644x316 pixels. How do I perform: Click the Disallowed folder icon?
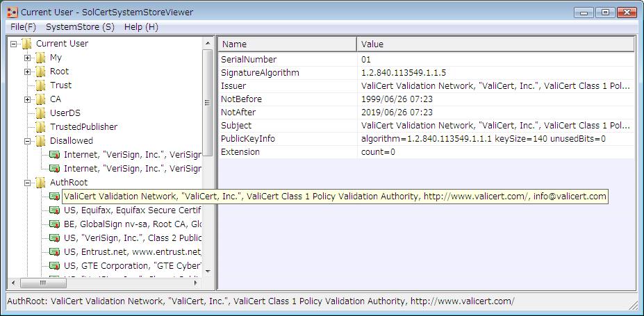click(40, 141)
